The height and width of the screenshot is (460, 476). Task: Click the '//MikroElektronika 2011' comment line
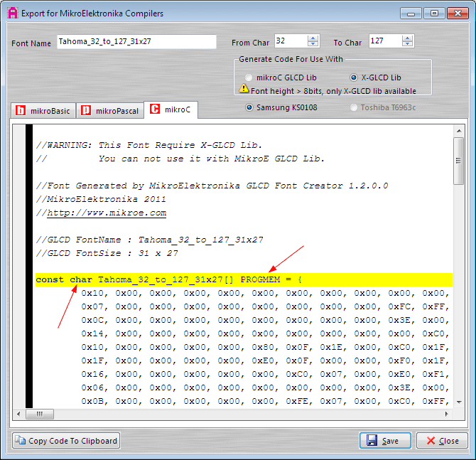[101, 199]
